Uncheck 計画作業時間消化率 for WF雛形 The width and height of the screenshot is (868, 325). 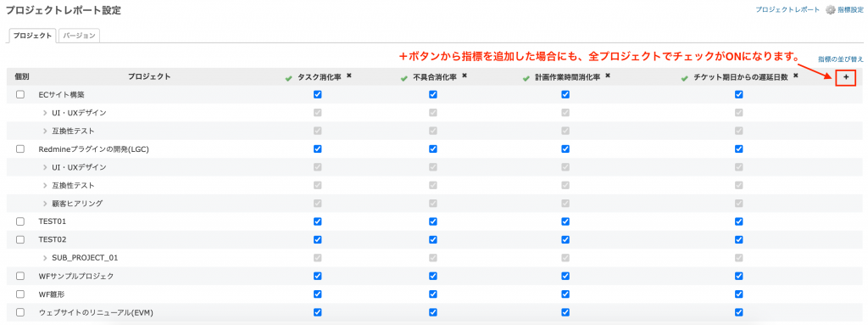pos(565,294)
